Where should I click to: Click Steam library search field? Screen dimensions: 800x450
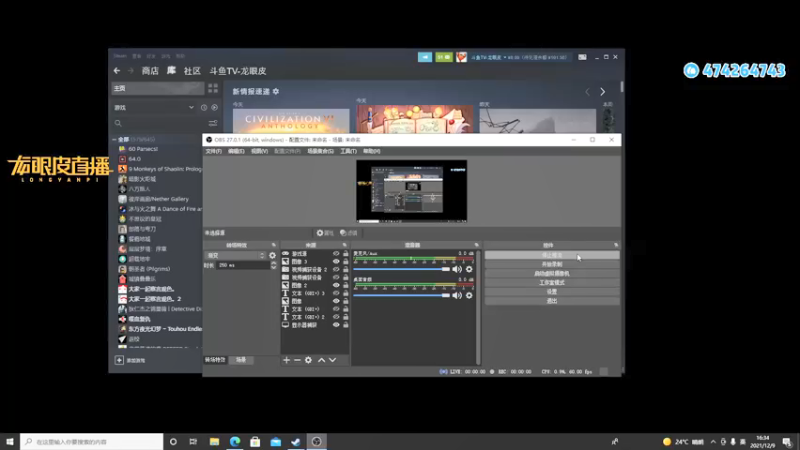pyautogui.click(x=159, y=123)
